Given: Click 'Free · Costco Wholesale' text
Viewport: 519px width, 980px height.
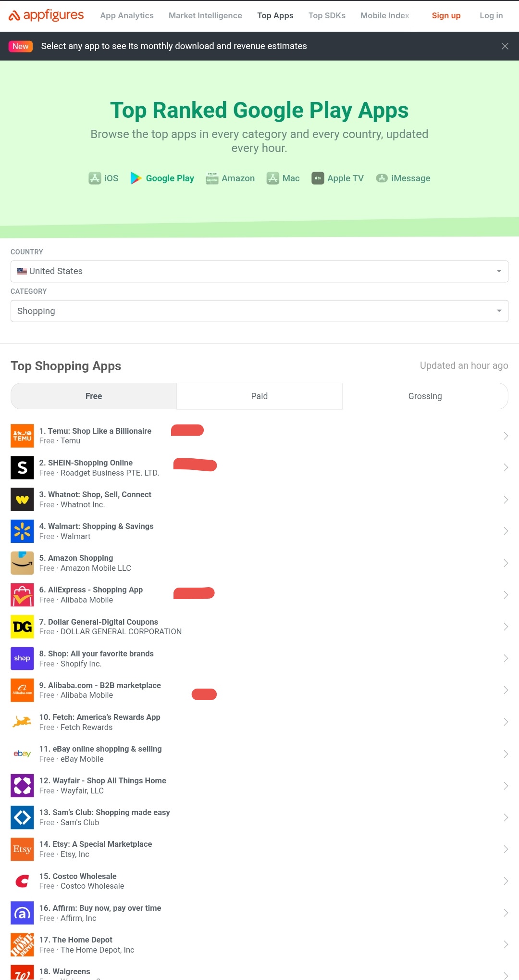Looking at the screenshot, I should coord(82,886).
